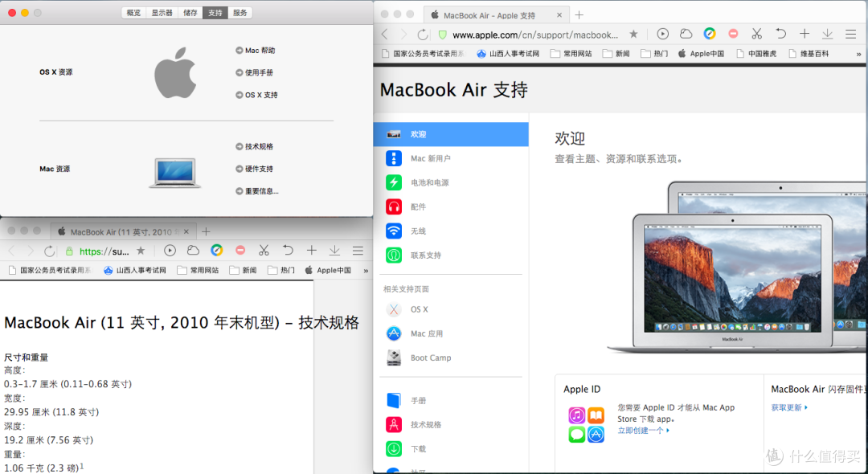Click the plus icon in right browser toolbar

coord(805,34)
